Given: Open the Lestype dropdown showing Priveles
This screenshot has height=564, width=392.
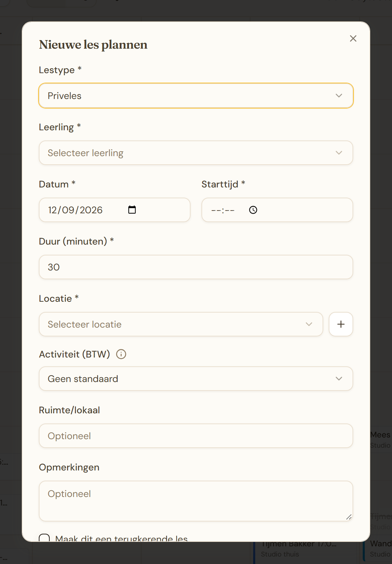Looking at the screenshot, I should (196, 96).
